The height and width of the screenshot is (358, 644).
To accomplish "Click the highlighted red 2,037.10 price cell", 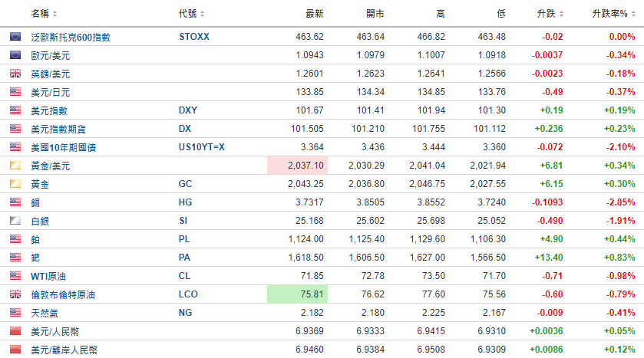I will 297,166.
